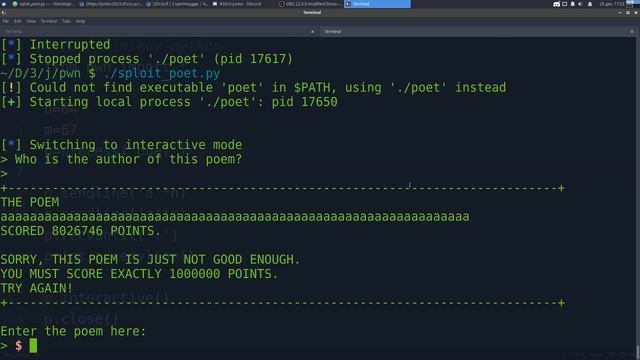Click the terminal window icon in title bar

point(4,13)
